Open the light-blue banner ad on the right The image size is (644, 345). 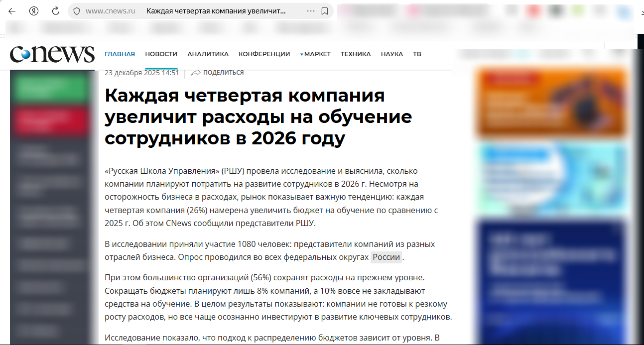click(551, 178)
